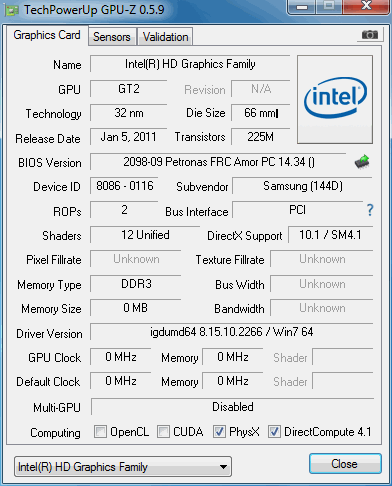Click the Revision field N/A
392x486 pixels.
coord(261,89)
